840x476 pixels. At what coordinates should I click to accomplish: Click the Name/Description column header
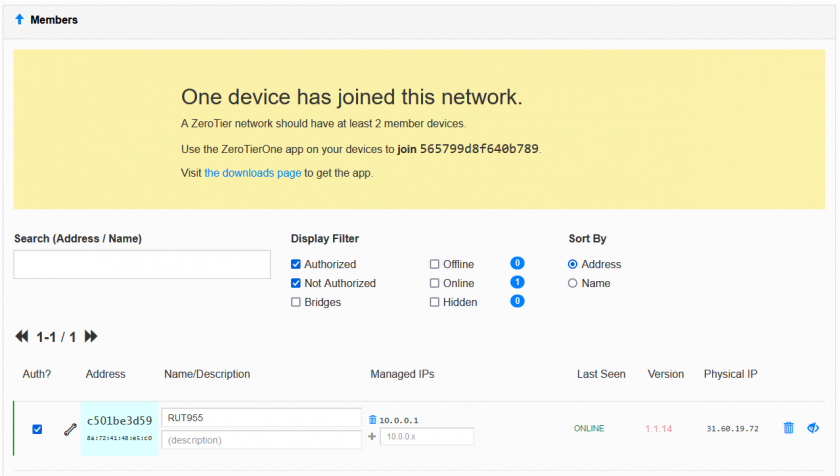tap(207, 374)
